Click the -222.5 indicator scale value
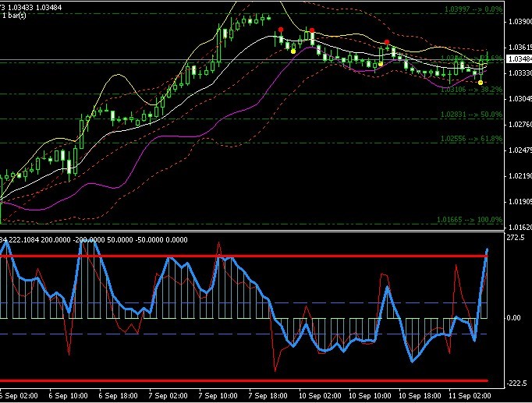 pos(516,384)
